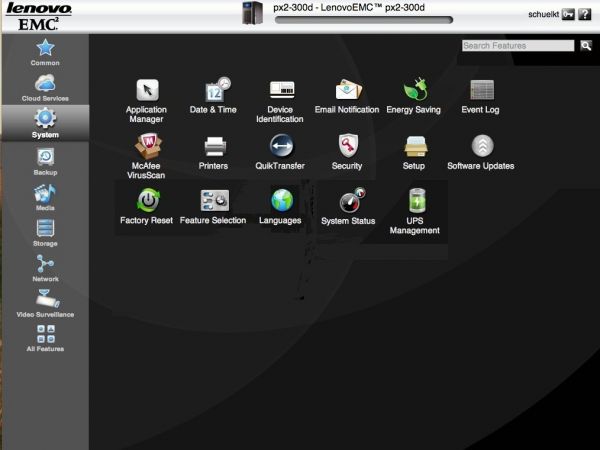The width and height of the screenshot is (600, 450).
Task: Open the Setup feature
Action: [414, 153]
